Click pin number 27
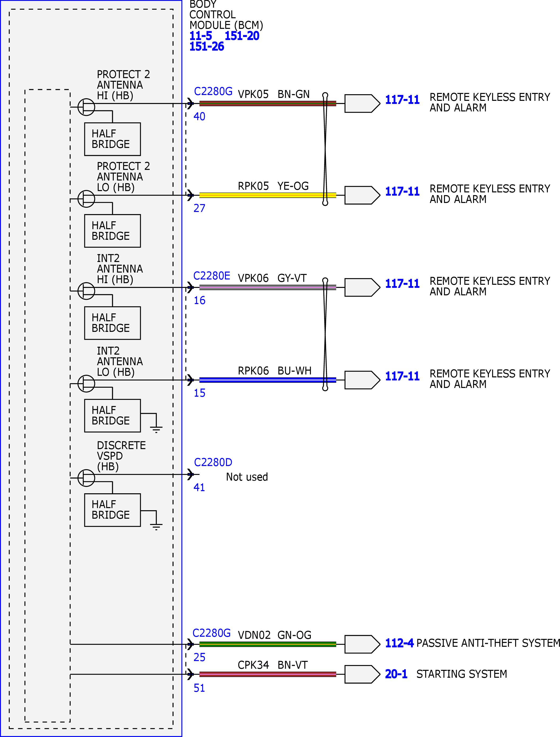This screenshot has height=737, width=560. (199, 208)
